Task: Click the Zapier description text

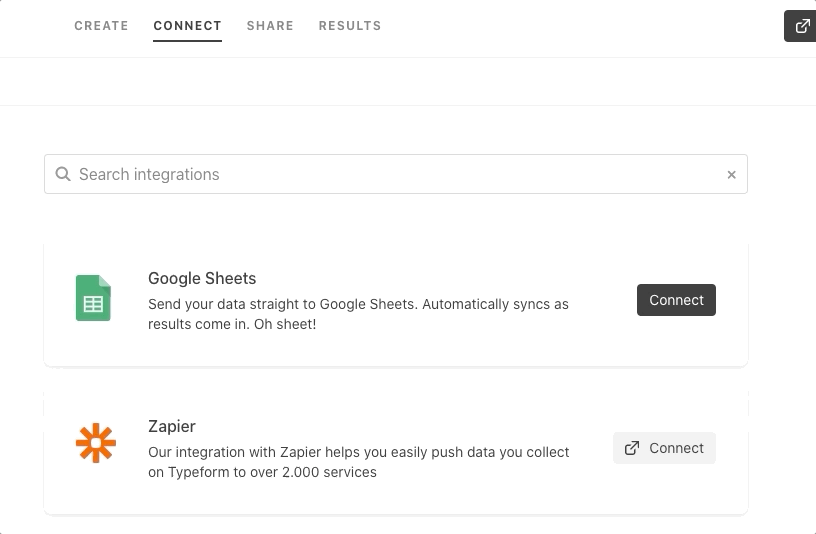Action: tap(358, 462)
